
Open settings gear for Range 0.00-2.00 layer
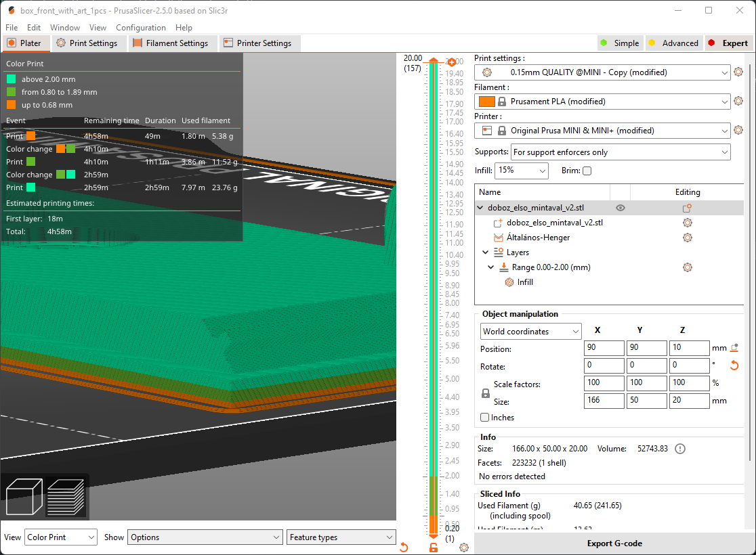tap(688, 267)
